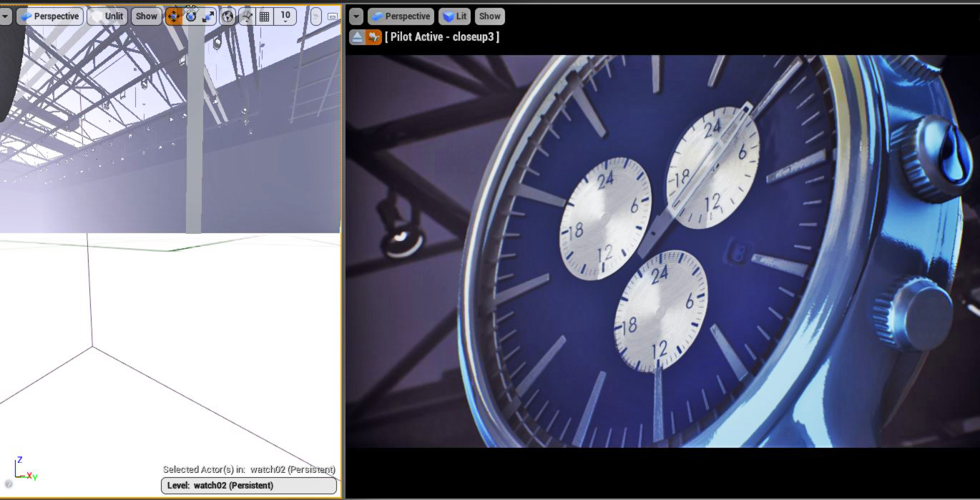Screen dimensions: 980x500
Task: Select the Scale gizmo tool
Action: (x=208, y=16)
